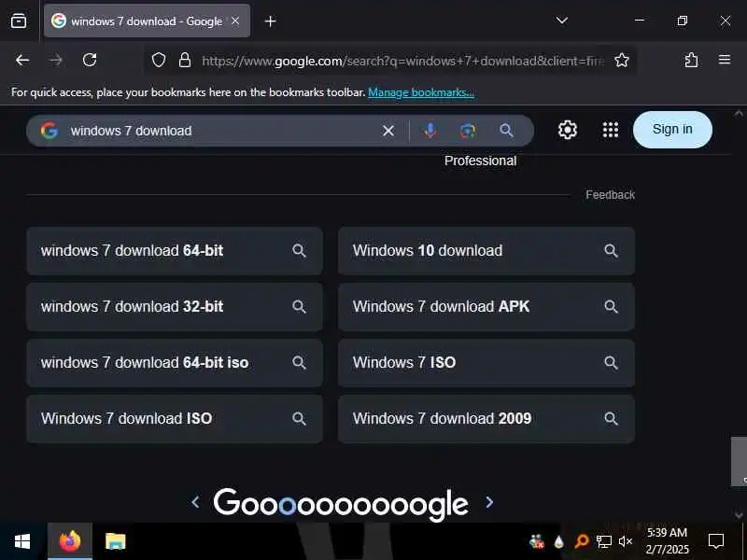Select the Professional label

click(480, 161)
